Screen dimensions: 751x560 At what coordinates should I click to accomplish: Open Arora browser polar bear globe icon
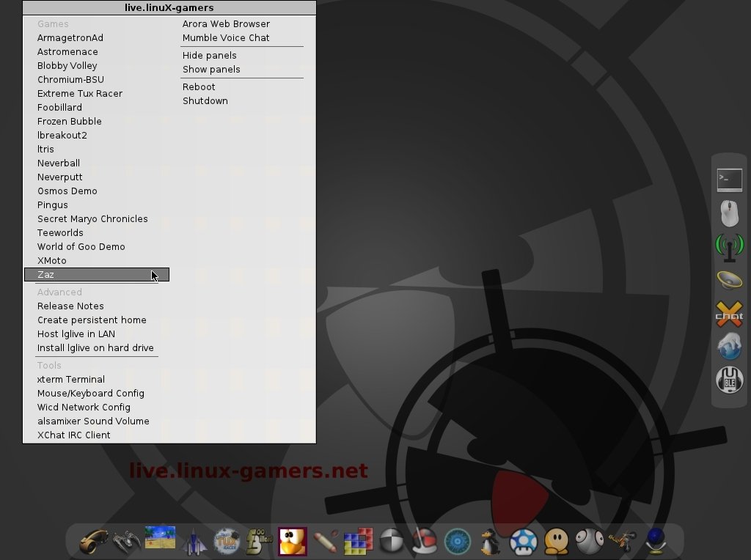coord(730,347)
